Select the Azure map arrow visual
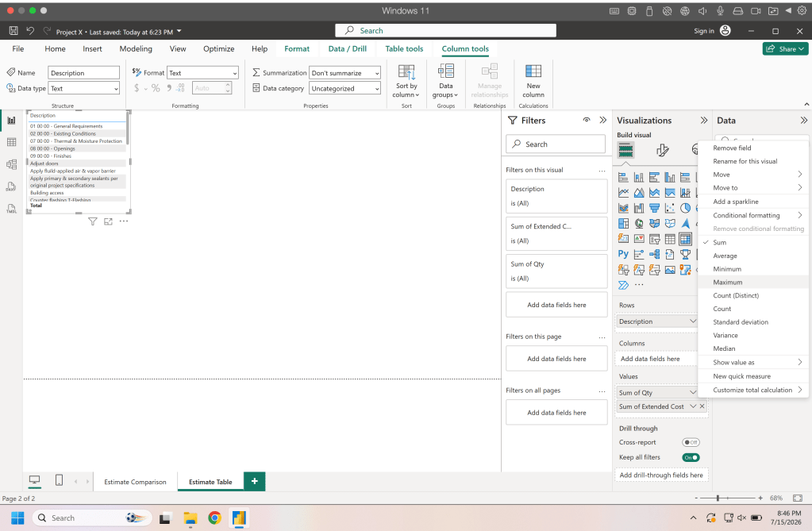This screenshot has width=812, height=531. point(685,223)
